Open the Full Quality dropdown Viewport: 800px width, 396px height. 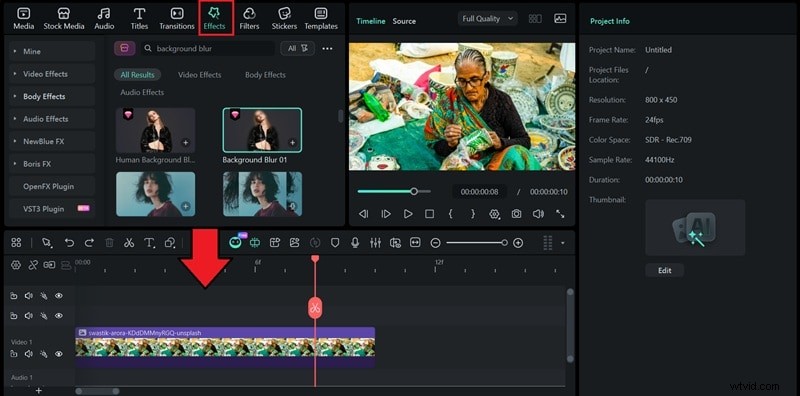click(x=487, y=19)
